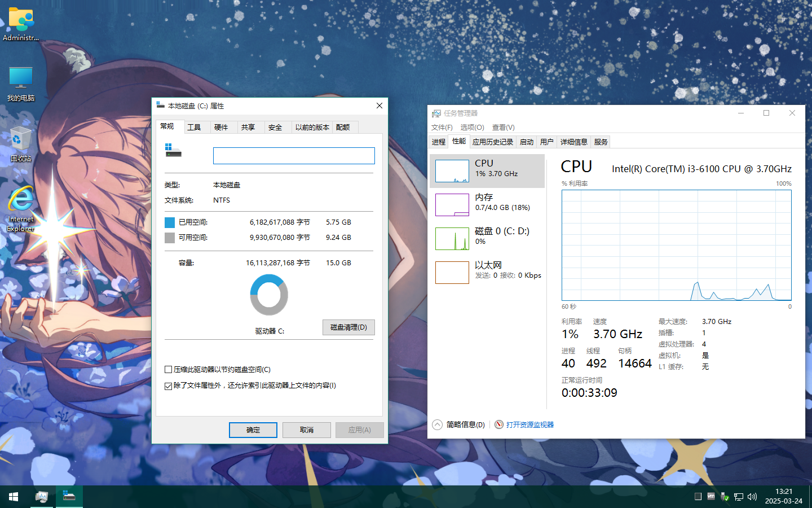
Task: Collapse to 简略信息 with chevron button
Action: click(438, 424)
